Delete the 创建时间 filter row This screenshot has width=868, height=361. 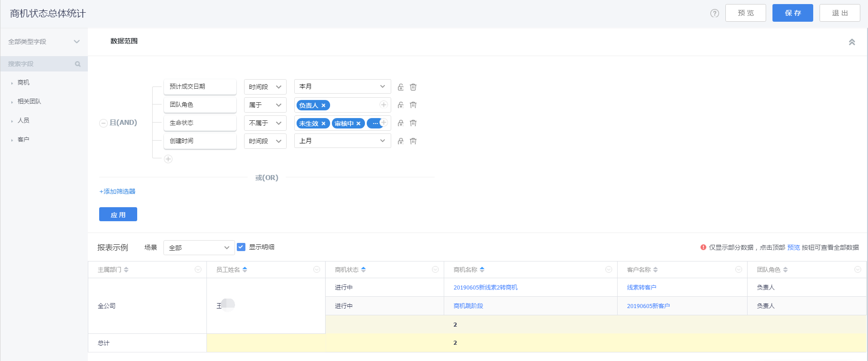tap(413, 141)
